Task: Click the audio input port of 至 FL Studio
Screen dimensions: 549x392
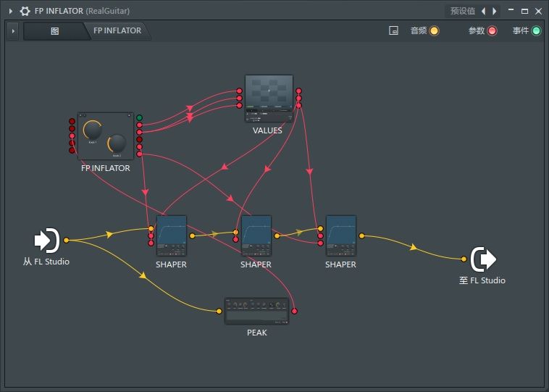Action: [464, 259]
